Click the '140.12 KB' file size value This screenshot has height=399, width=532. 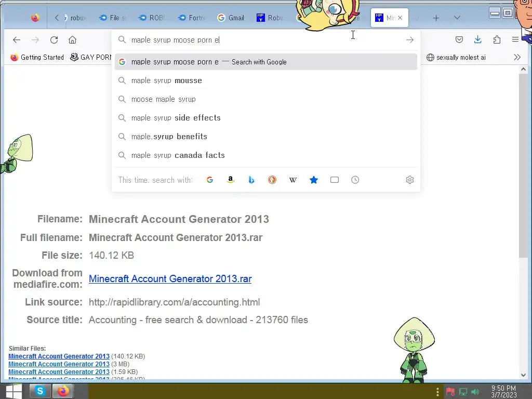tap(111, 255)
